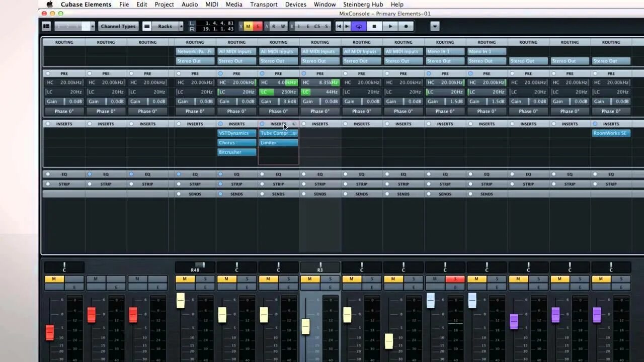This screenshot has width=644, height=362.
Task: Toggle STRIP bypass on the Bitcrusher channel
Action: (x=220, y=184)
